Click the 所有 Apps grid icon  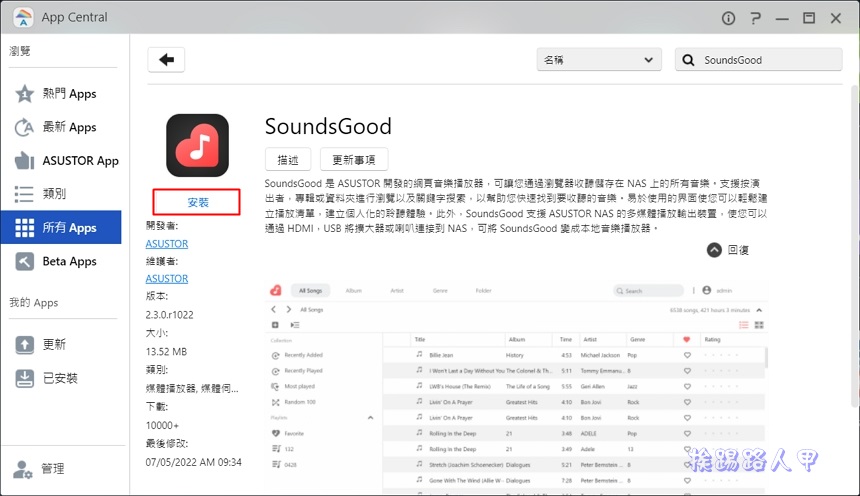click(x=24, y=227)
